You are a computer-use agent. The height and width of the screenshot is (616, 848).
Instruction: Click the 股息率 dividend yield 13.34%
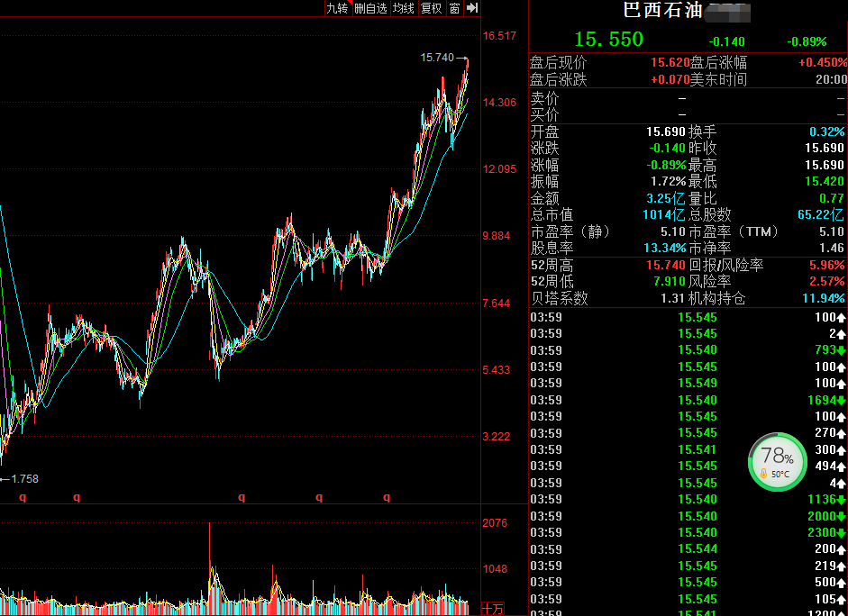pos(665,248)
